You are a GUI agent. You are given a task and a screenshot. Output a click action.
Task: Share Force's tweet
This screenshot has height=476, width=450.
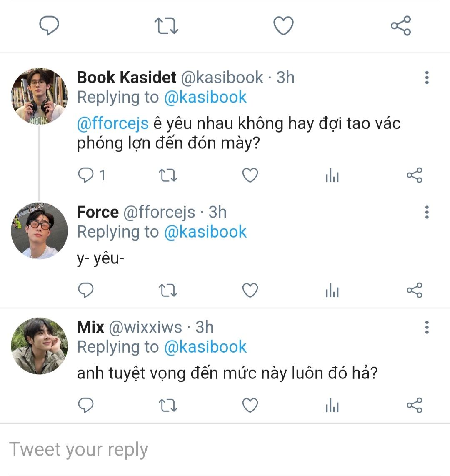[x=414, y=290]
